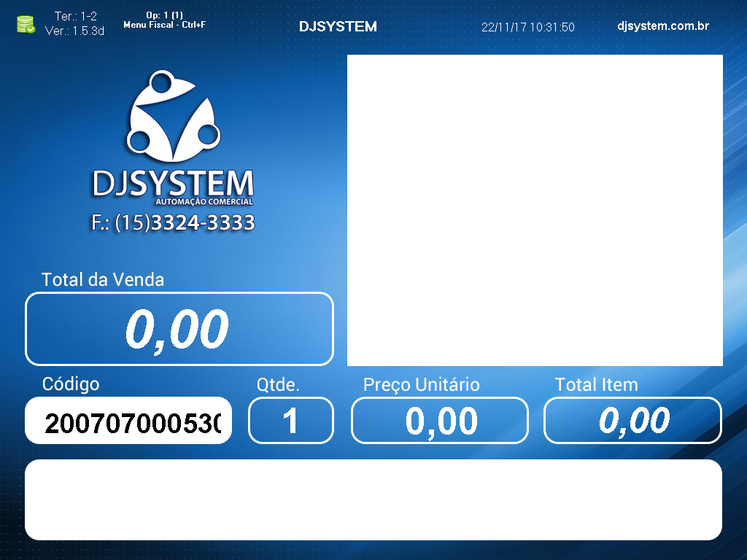
Task: Click the Ter.: 1-2 terminal text
Action: click(76, 16)
